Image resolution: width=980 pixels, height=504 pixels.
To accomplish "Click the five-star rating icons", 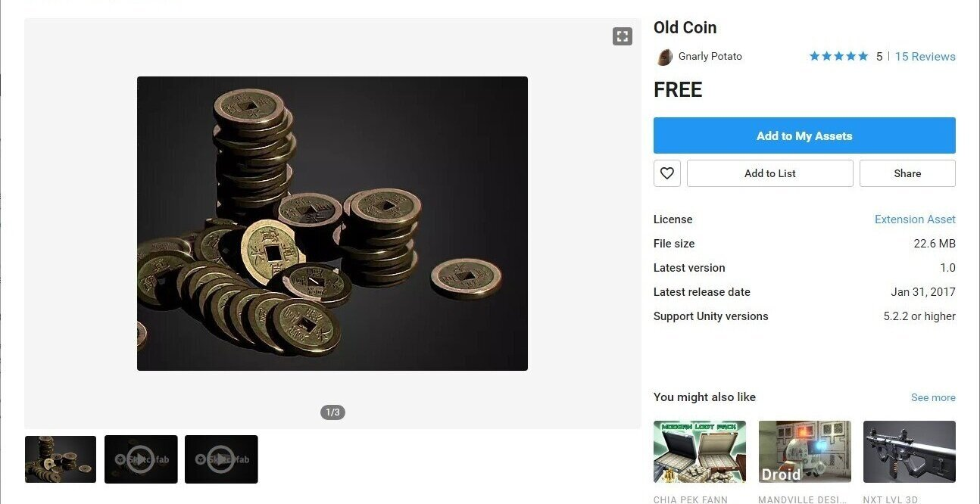I will (x=838, y=57).
